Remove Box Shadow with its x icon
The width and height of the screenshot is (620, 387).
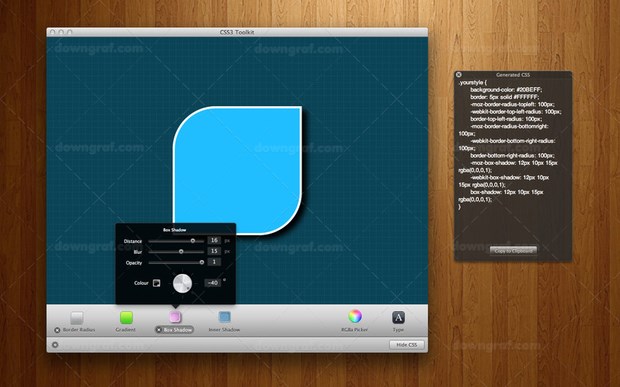click(159, 330)
